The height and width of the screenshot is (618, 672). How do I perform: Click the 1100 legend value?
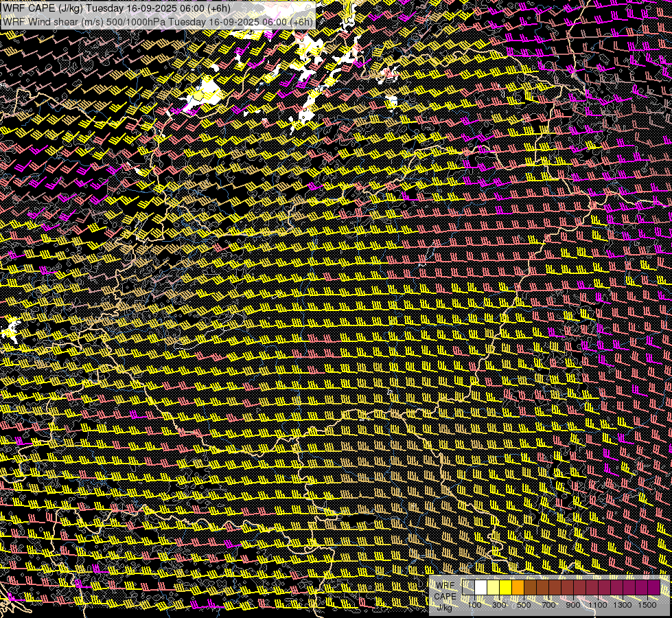[x=598, y=605]
